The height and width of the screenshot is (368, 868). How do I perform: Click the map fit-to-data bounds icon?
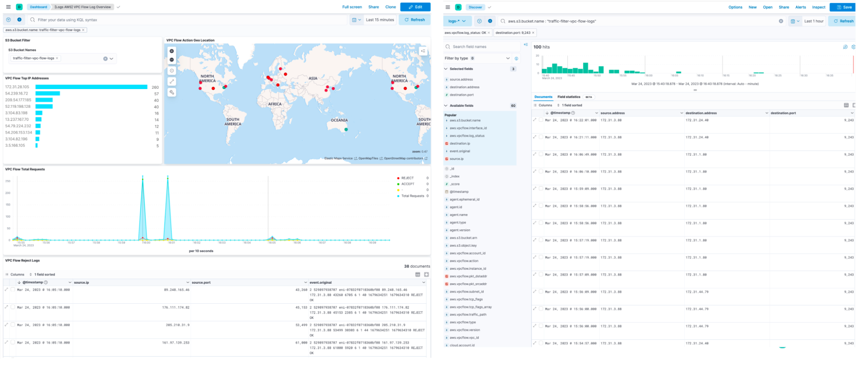click(172, 70)
